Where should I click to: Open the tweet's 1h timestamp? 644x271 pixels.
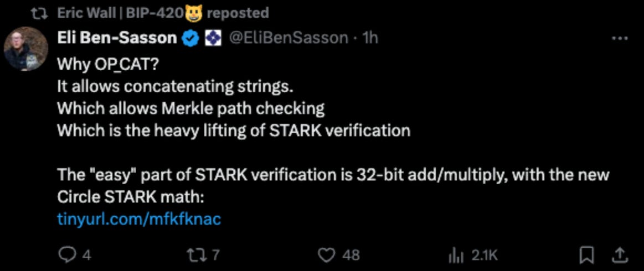point(369,38)
